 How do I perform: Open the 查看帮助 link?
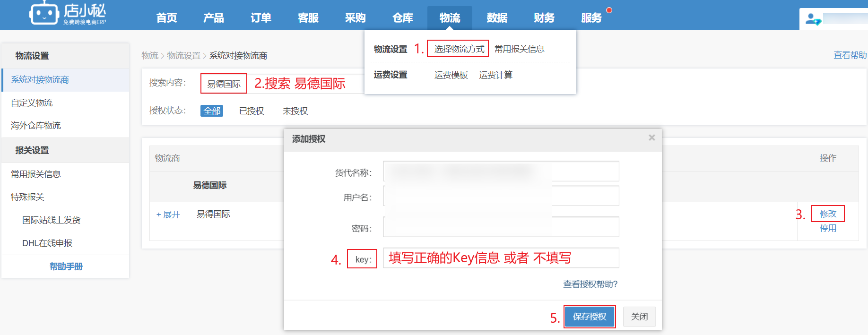[x=850, y=55]
